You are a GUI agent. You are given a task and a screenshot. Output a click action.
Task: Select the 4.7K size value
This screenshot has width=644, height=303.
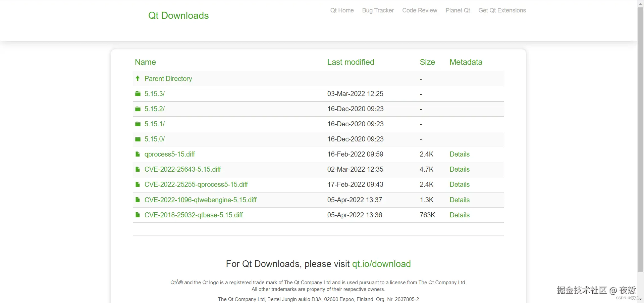click(427, 169)
